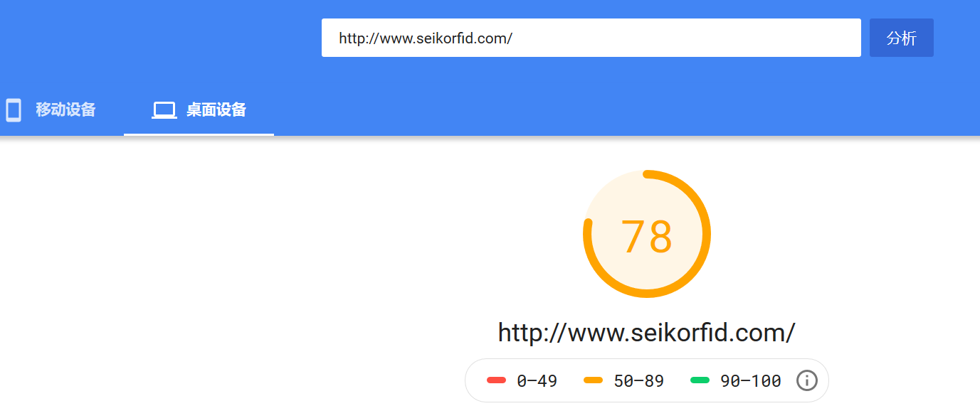
Task: Click the 90–100 range text
Action: click(751, 381)
